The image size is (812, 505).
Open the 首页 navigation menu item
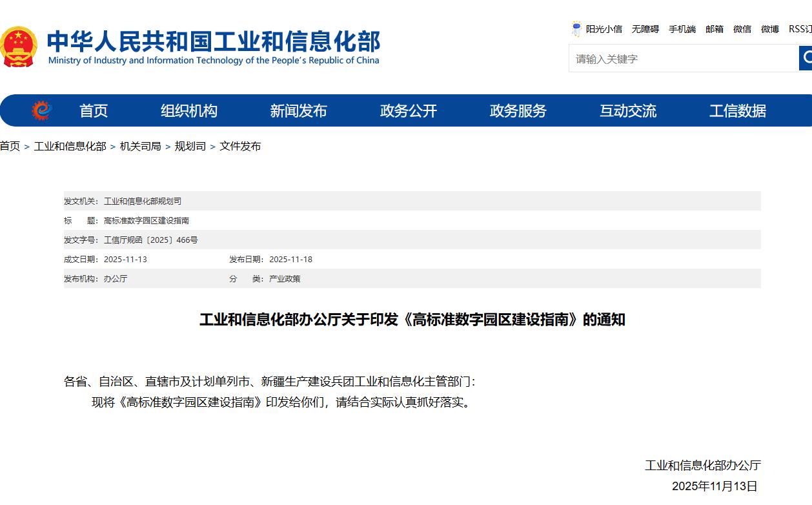[94, 111]
